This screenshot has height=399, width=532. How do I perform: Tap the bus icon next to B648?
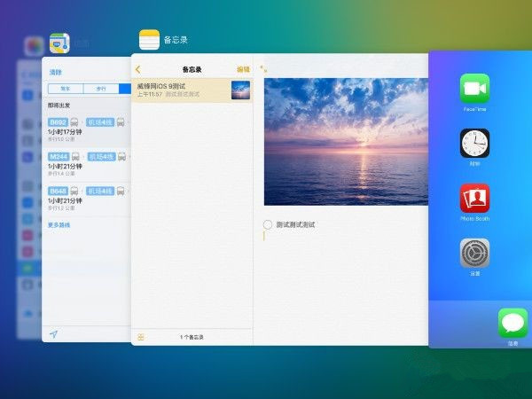(x=74, y=191)
